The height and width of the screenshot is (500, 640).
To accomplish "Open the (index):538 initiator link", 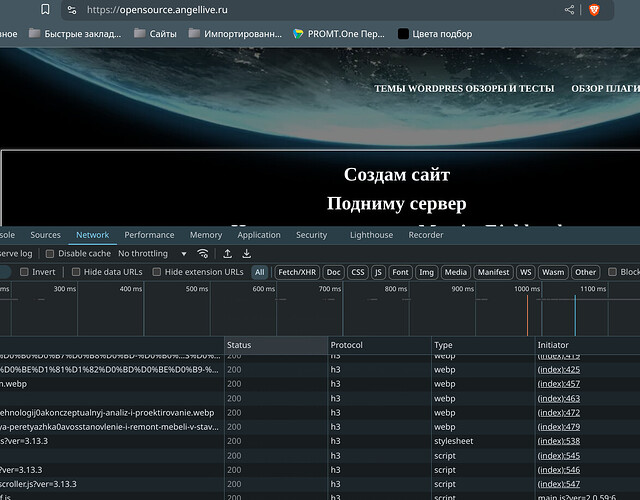I will click(x=558, y=440).
